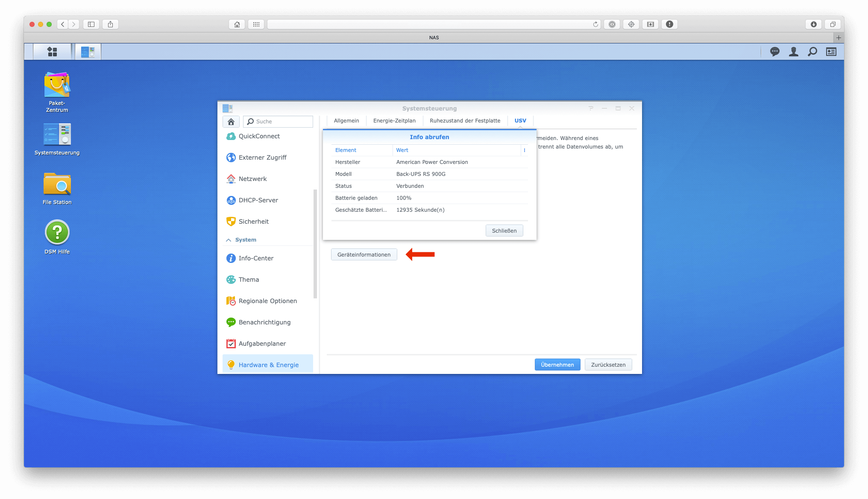This screenshot has width=868, height=499.
Task: Open Thema settings
Action: point(268,280)
